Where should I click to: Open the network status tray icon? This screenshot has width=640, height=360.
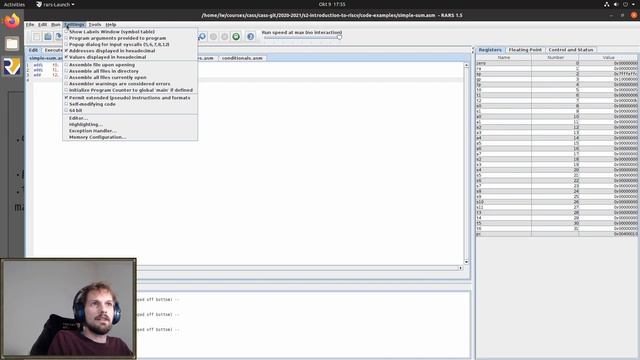click(607, 4)
